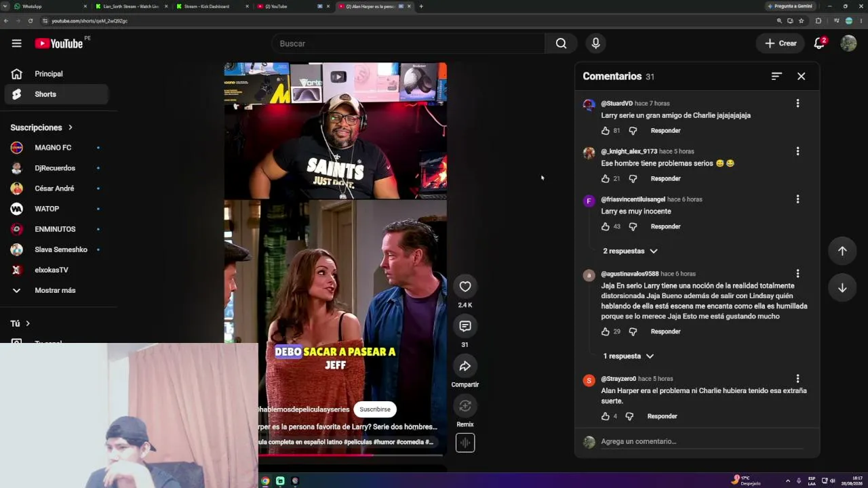The height and width of the screenshot is (488, 868).
Task: Expand the '1 respuesta' reply thread
Action: coord(628,357)
